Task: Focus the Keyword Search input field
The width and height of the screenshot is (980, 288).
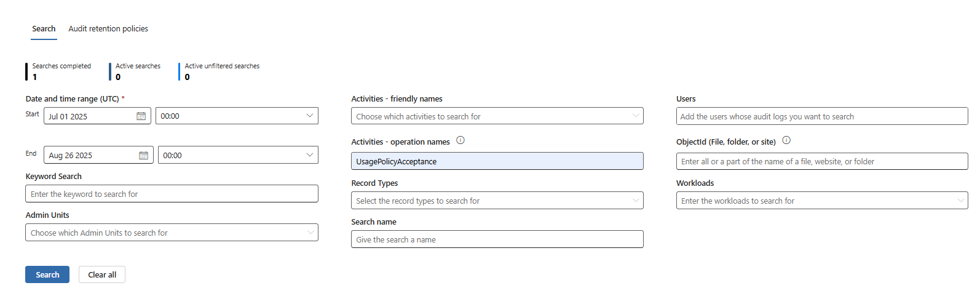Action: pos(172,194)
